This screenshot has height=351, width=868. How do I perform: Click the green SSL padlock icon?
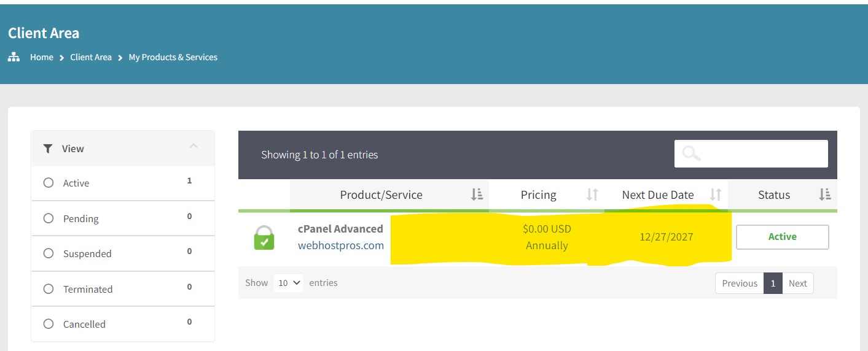pos(264,237)
